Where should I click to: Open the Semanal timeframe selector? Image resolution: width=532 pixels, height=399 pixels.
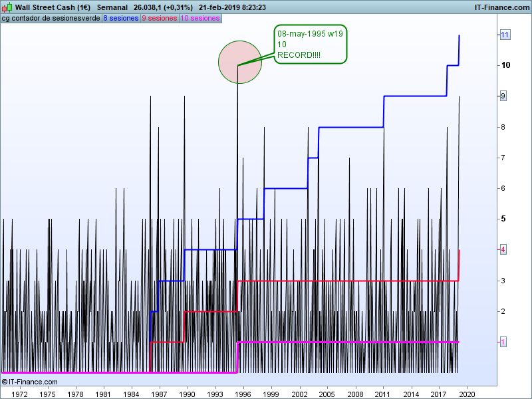(x=112, y=7)
